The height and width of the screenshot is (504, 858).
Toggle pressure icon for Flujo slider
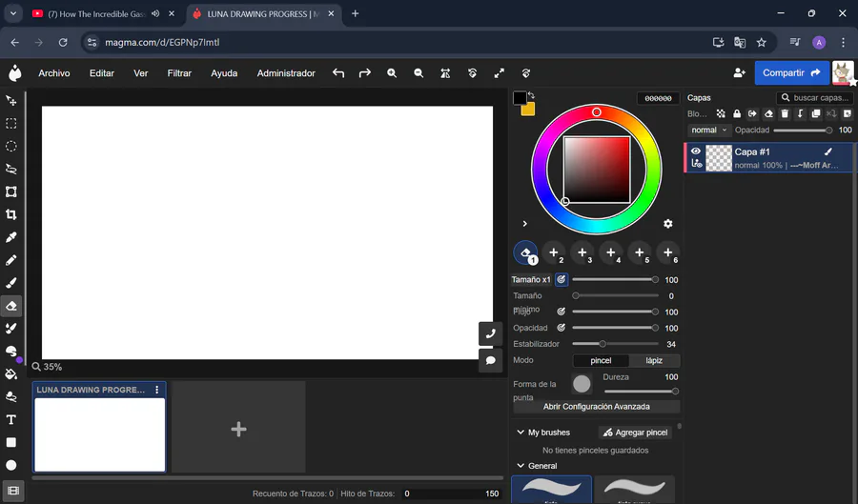[x=561, y=312]
